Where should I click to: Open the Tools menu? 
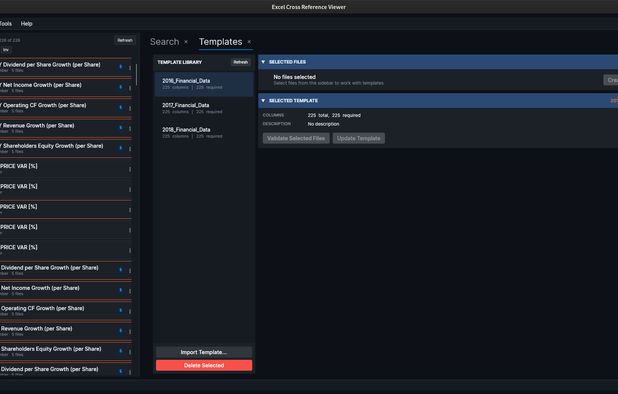(x=5, y=24)
